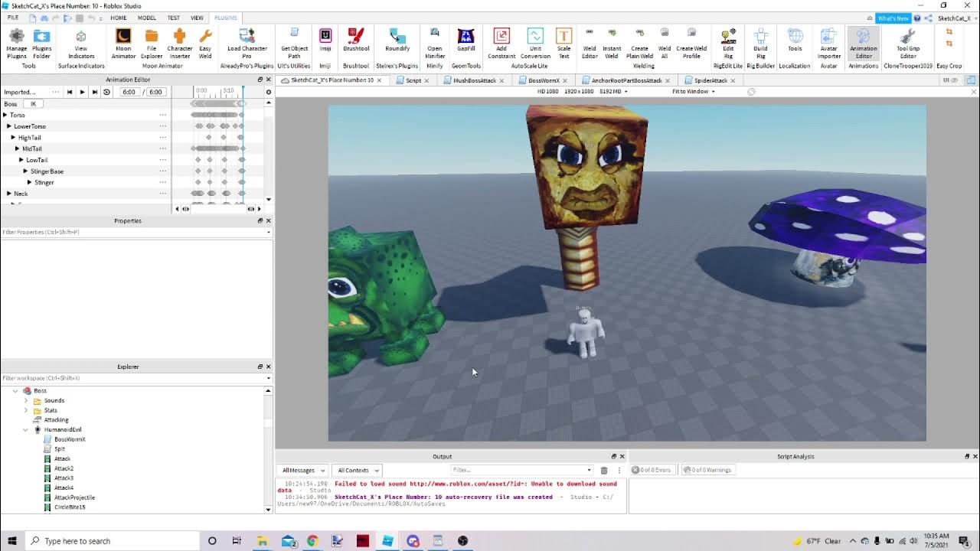Expand the Neck track

[8, 194]
